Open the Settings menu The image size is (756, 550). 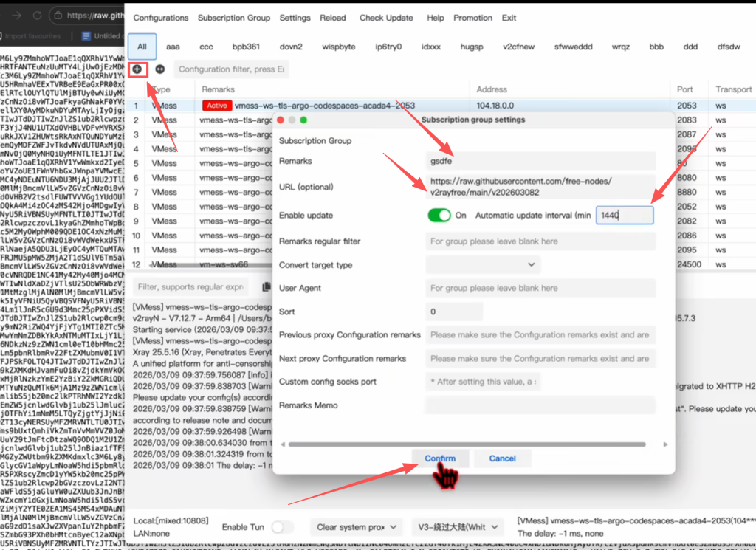pos(295,18)
